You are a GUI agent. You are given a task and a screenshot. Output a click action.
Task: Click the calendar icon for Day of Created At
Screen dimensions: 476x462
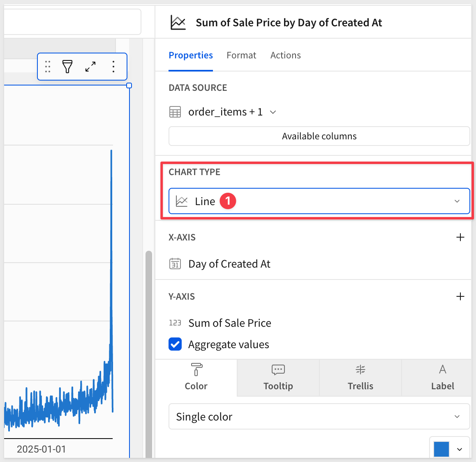tap(175, 264)
